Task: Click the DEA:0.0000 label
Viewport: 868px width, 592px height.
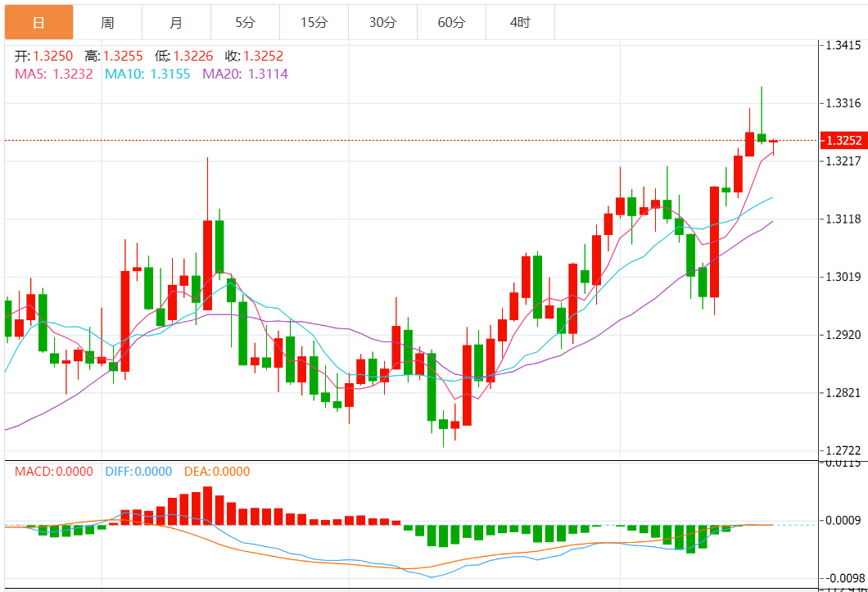Action: click(217, 472)
